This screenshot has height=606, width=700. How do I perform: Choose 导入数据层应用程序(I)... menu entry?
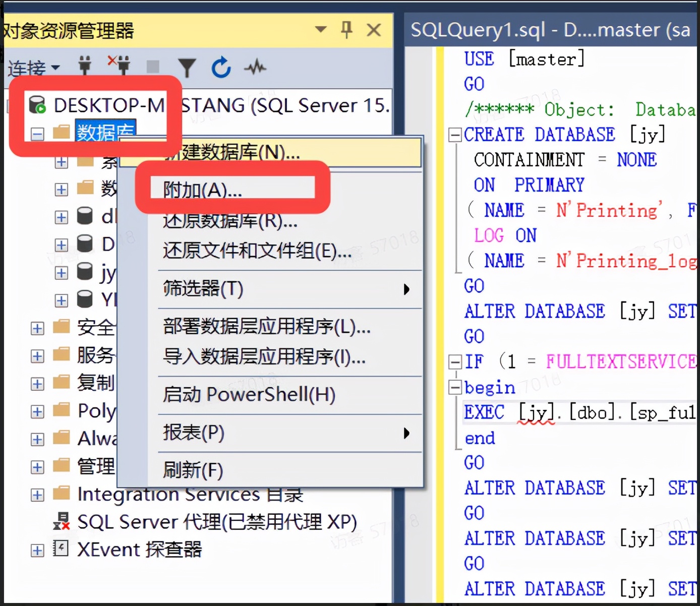270,357
